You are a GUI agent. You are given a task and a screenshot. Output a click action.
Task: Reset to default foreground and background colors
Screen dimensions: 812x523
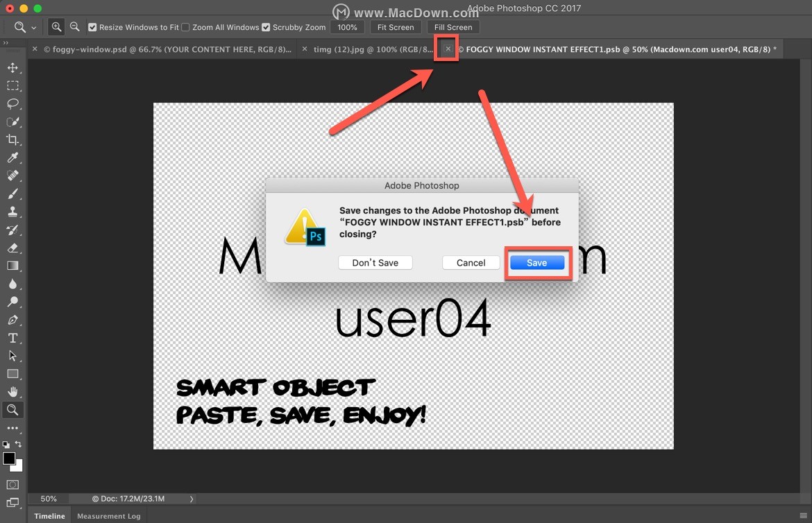click(6, 445)
